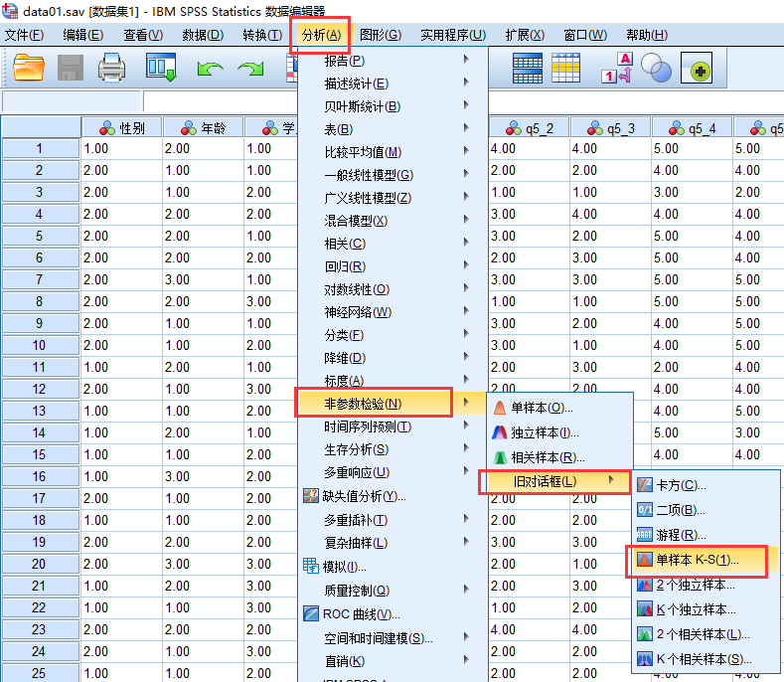Select row number 12 header
784x682 pixels.
point(40,389)
